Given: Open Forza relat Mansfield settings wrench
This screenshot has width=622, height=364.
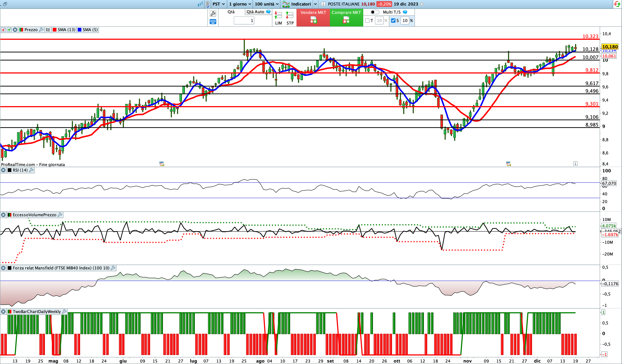Looking at the screenshot, I should pos(113,268).
